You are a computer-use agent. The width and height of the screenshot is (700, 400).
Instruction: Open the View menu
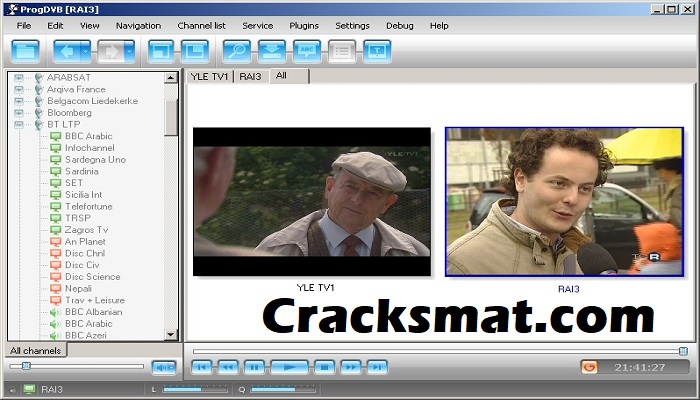(90, 25)
